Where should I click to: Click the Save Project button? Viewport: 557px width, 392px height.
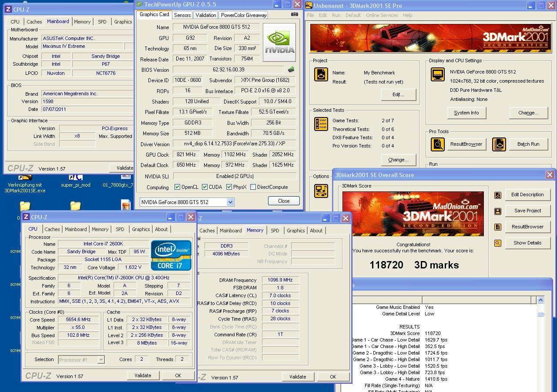[x=527, y=211]
